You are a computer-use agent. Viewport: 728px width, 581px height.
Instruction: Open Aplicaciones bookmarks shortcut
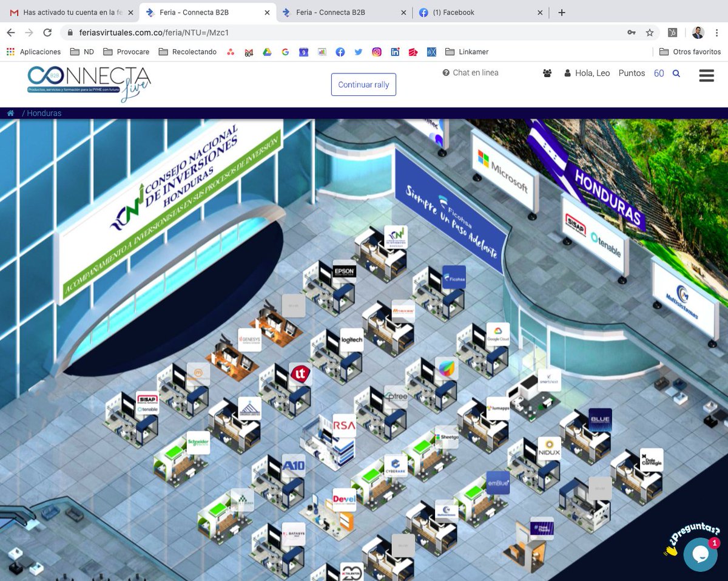click(33, 52)
